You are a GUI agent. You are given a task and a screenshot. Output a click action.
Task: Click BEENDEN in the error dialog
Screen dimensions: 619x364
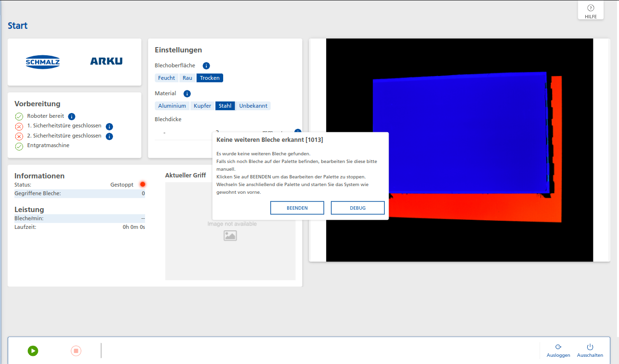point(297,208)
